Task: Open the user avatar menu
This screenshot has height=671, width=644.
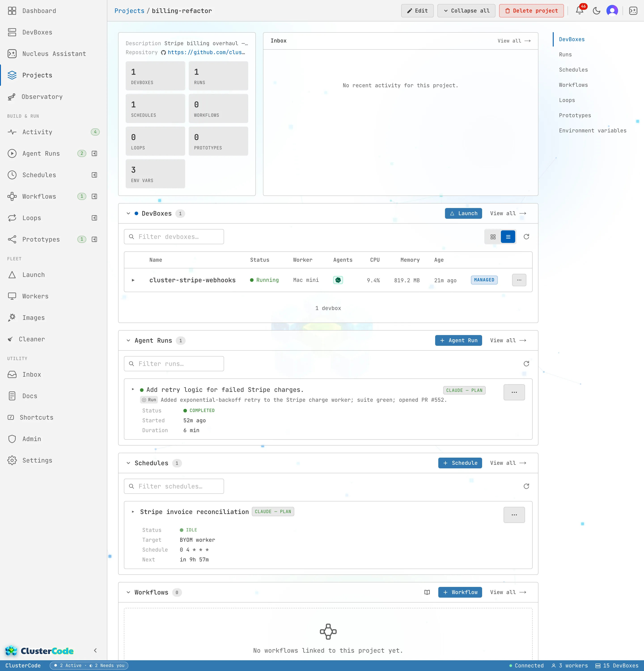Action: click(612, 11)
